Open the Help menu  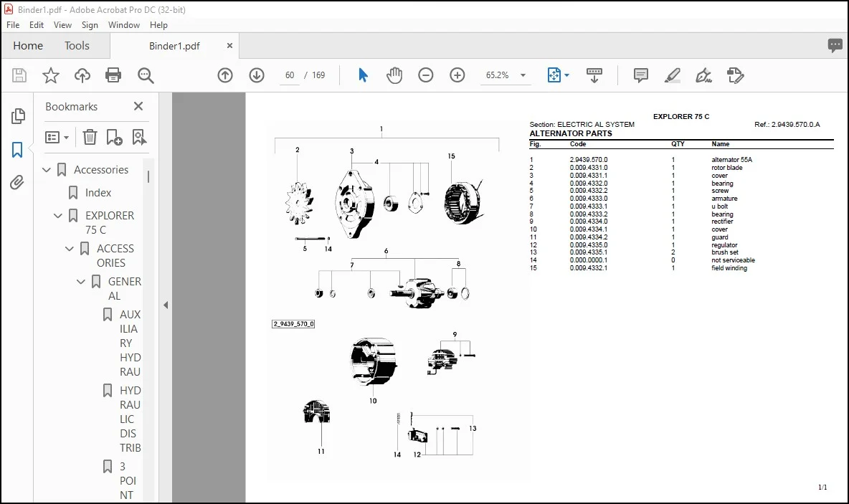tap(158, 25)
